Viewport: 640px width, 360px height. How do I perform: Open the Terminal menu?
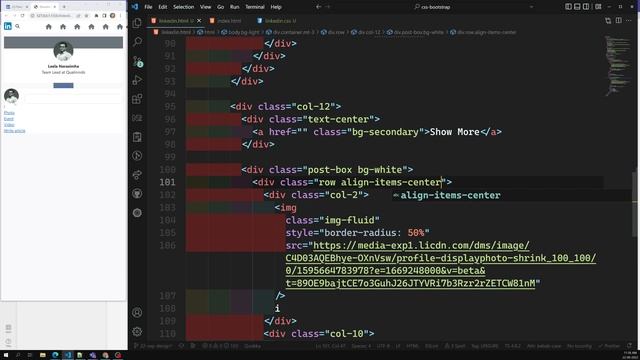[255, 7]
